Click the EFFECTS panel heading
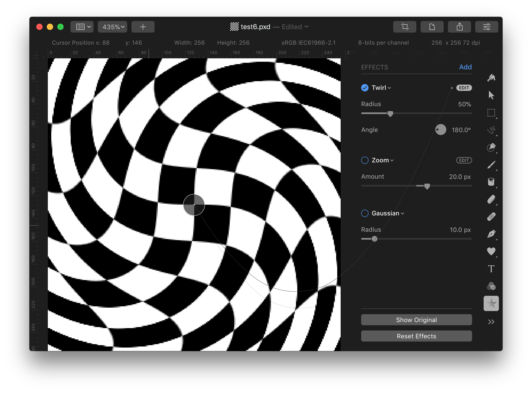This screenshot has width=532, height=393. coord(375,67)
